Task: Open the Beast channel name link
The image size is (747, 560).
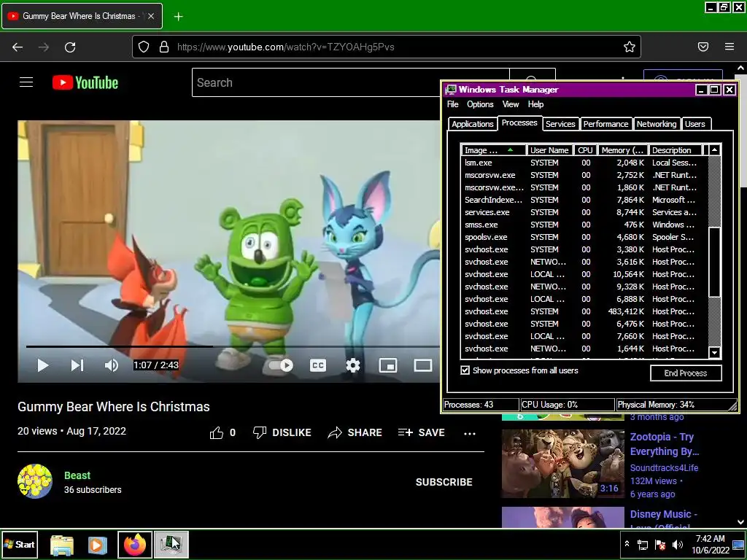Action: pos(77,475)
